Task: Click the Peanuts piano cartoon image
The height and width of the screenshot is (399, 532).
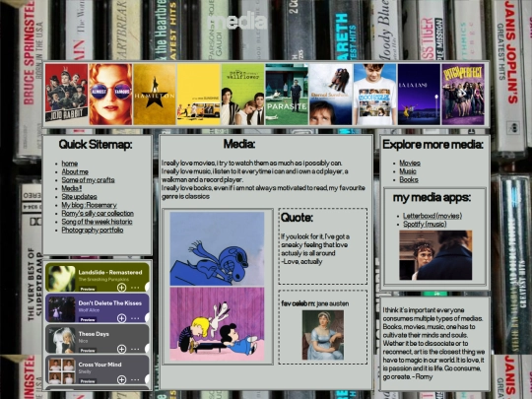Action: click(217, 324)
